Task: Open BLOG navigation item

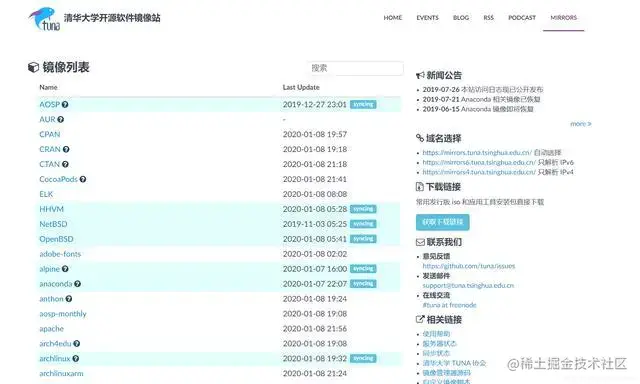Action: 461,18
